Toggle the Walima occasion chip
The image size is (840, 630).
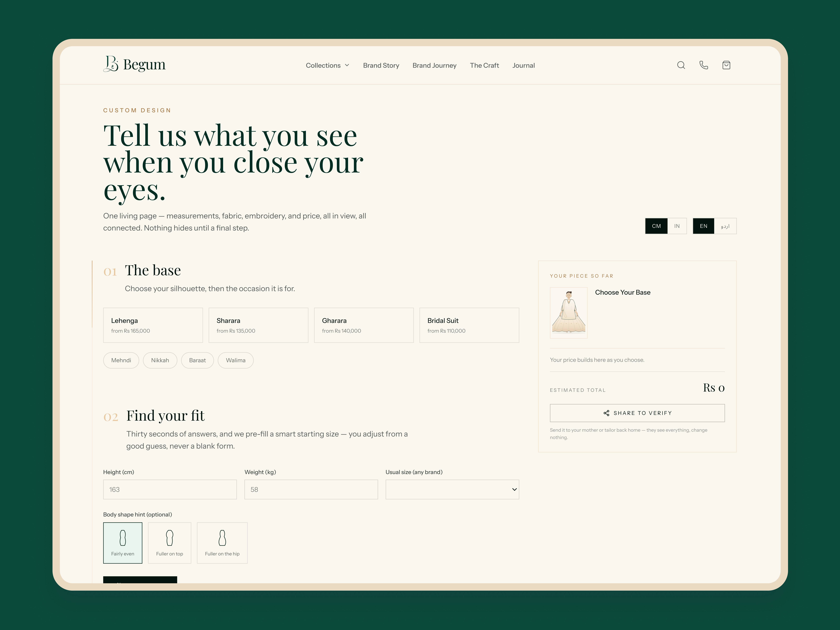tap(235, 360)
